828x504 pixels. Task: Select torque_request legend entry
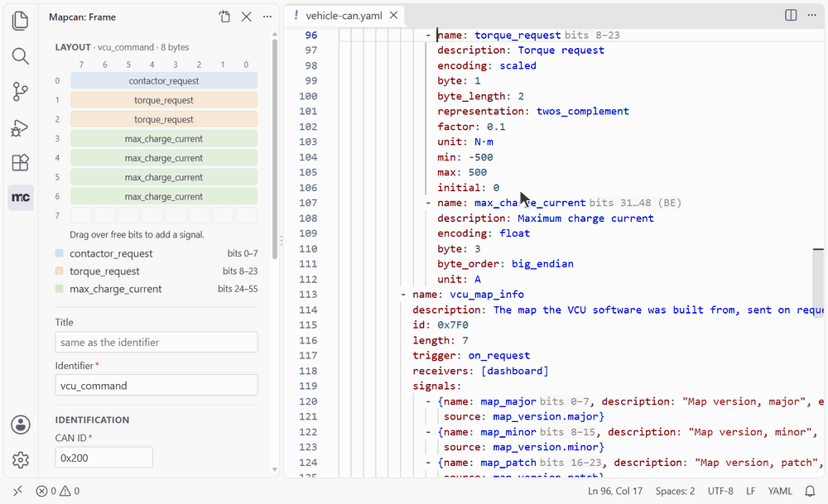click(156, 271)
